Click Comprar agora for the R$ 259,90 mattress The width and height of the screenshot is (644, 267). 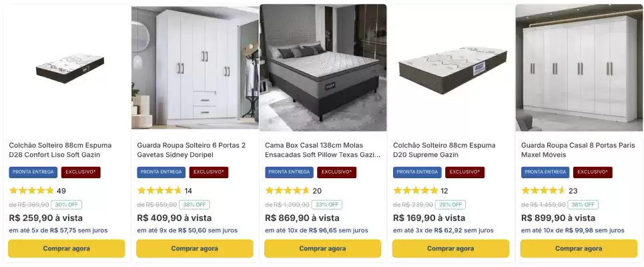tap(67, 248)
